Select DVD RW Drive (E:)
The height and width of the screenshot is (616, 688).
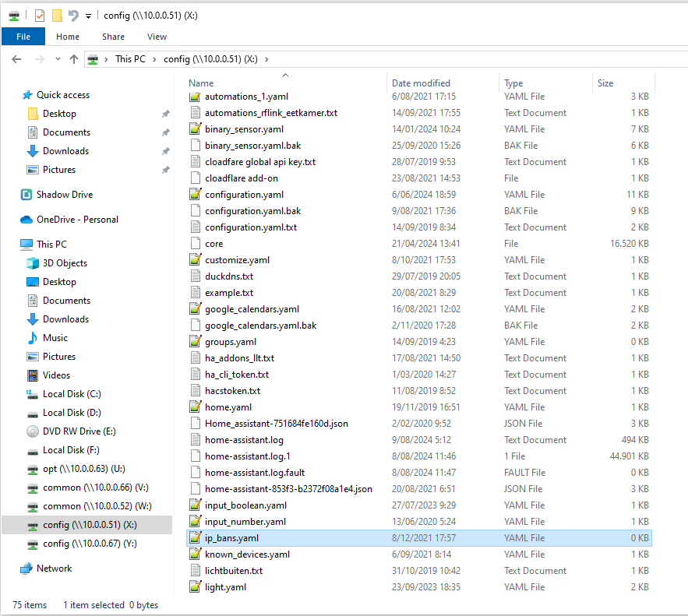79,431
